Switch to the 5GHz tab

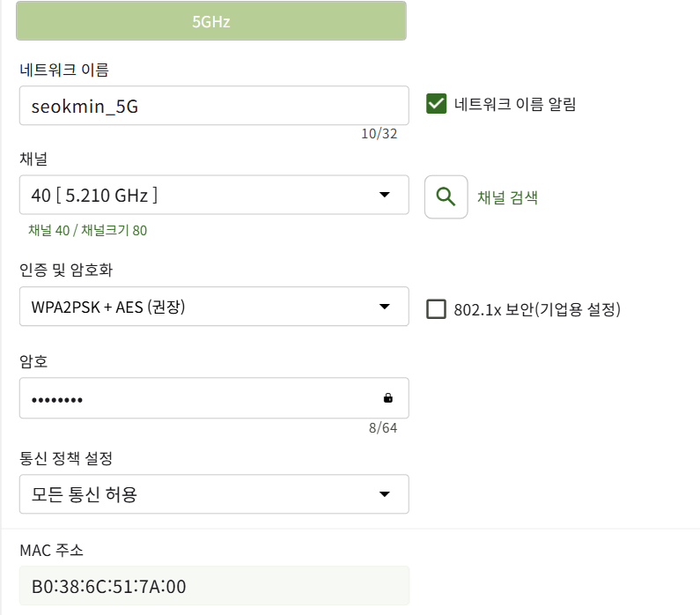(x=211, y=21)
